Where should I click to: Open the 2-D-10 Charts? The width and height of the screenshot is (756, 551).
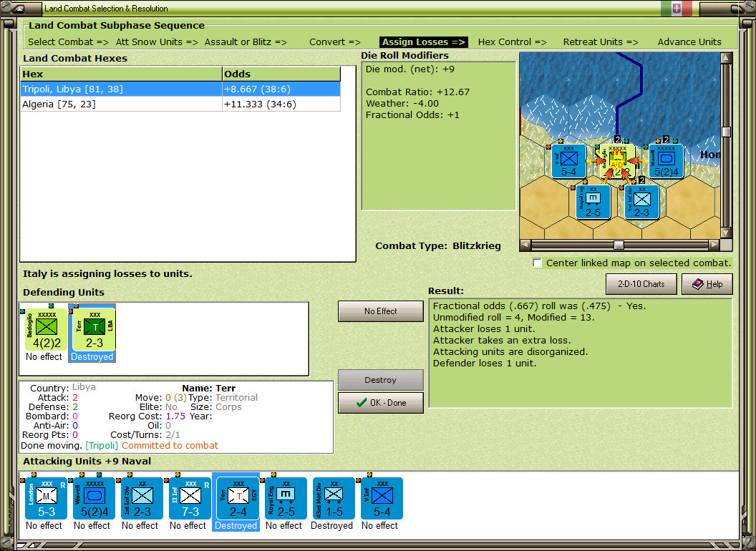[641, 284]
